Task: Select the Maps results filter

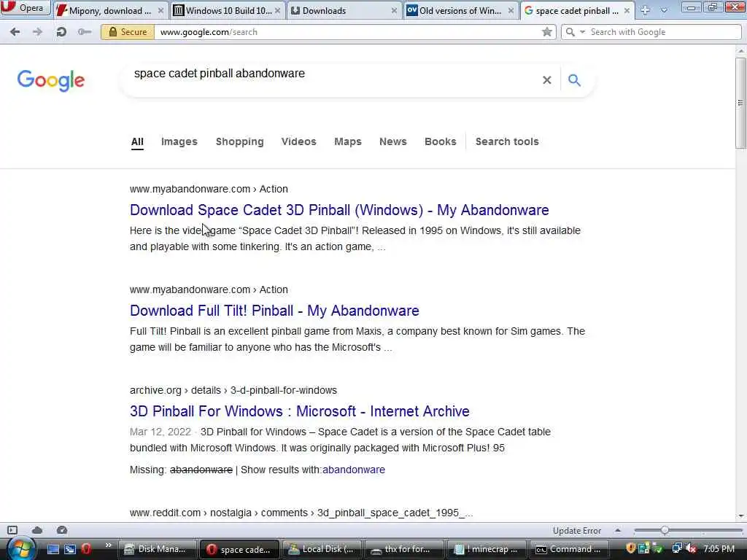Action: [348, 141]
